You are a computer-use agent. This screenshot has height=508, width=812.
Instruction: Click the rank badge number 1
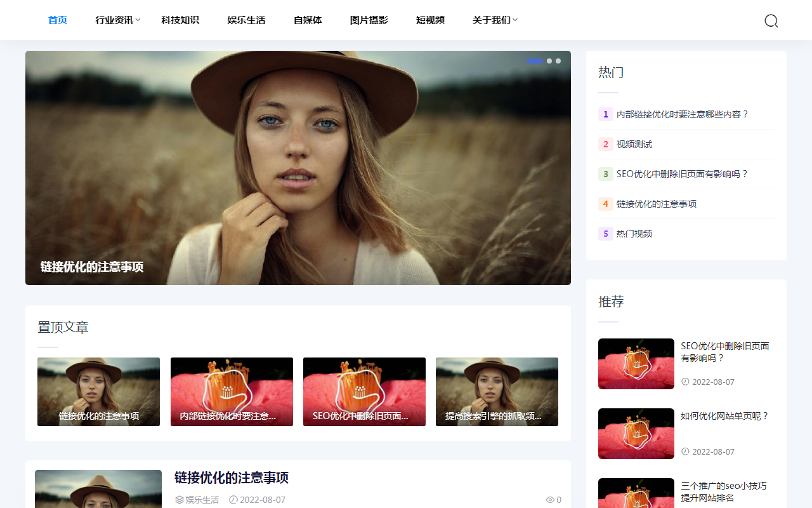[605, 114]
